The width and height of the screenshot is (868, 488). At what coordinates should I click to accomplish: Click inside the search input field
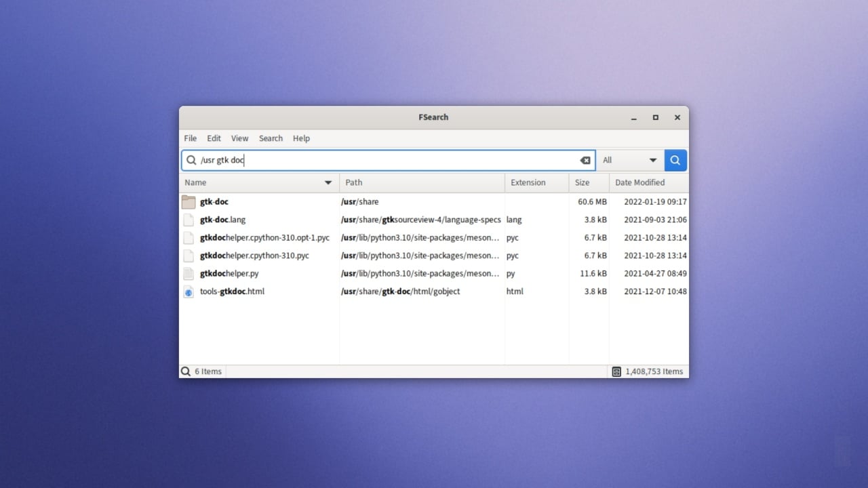click(x=388, y=161)
